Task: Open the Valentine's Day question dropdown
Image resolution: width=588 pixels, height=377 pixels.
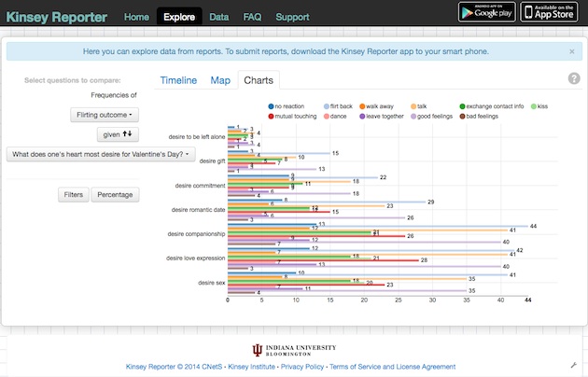Action: [97, 153]
